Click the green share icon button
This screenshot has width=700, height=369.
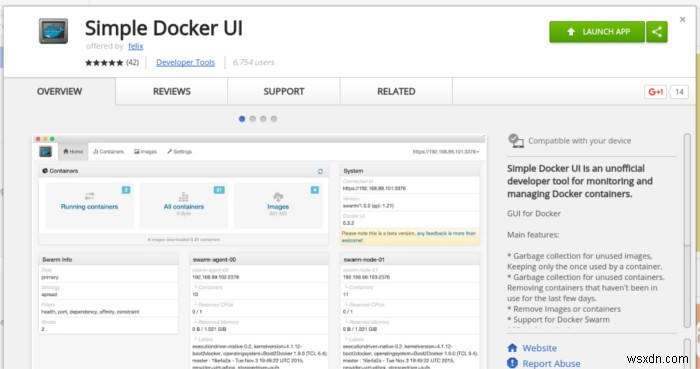coord(657,32)
